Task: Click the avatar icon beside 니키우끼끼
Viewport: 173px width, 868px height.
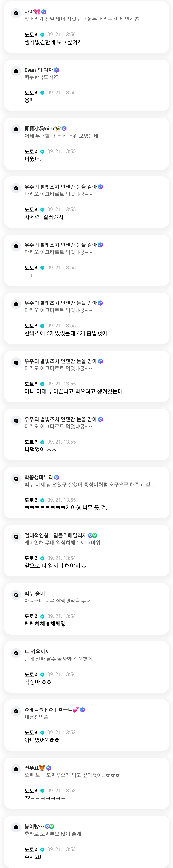Action: 16,653
